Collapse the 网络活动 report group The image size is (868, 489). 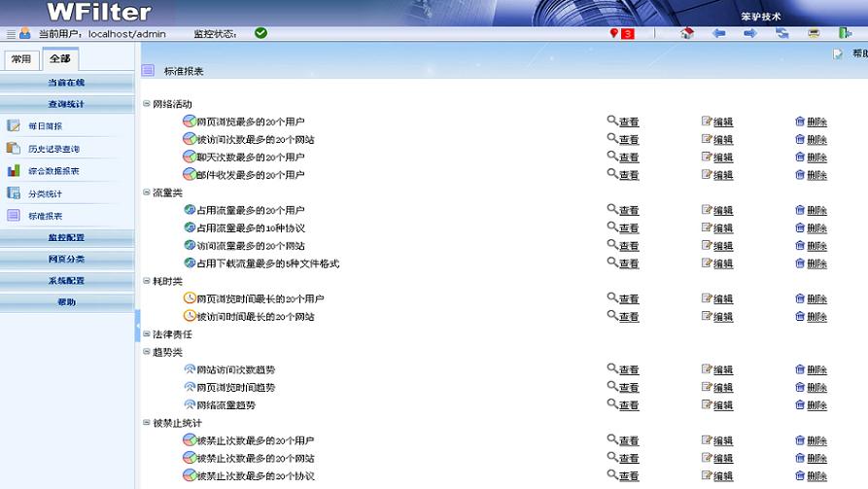(147, 104)
